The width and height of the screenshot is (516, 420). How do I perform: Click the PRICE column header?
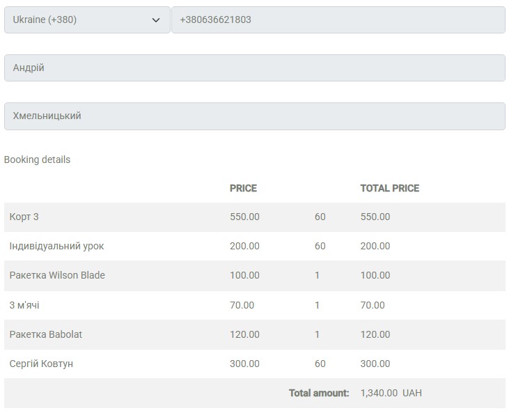pyautogui.click(x=243, y=188)
